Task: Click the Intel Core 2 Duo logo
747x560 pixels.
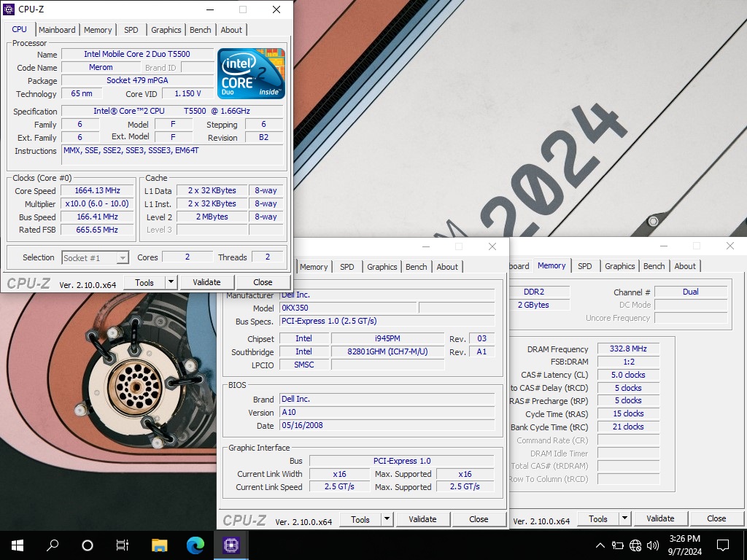Action: tap(251, 74)
